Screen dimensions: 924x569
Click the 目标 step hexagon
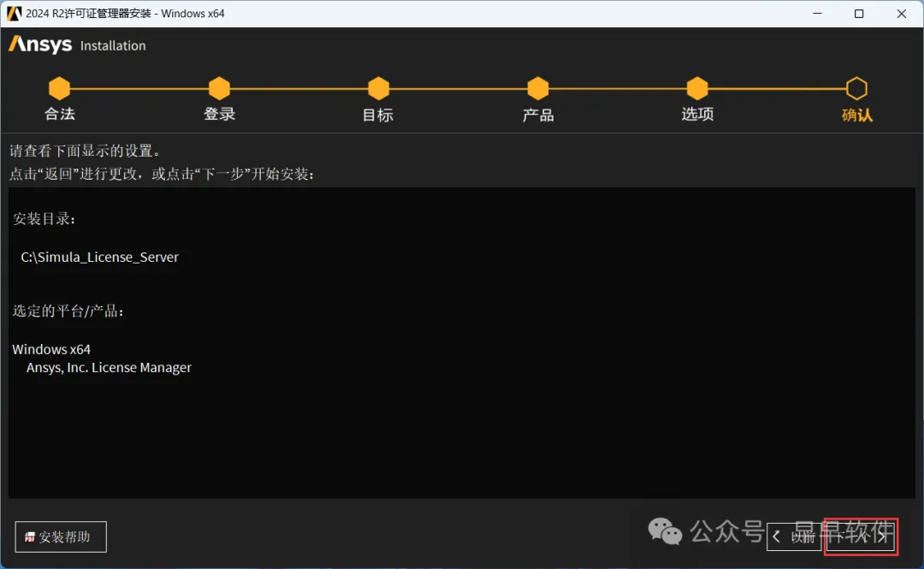(378, 88)
